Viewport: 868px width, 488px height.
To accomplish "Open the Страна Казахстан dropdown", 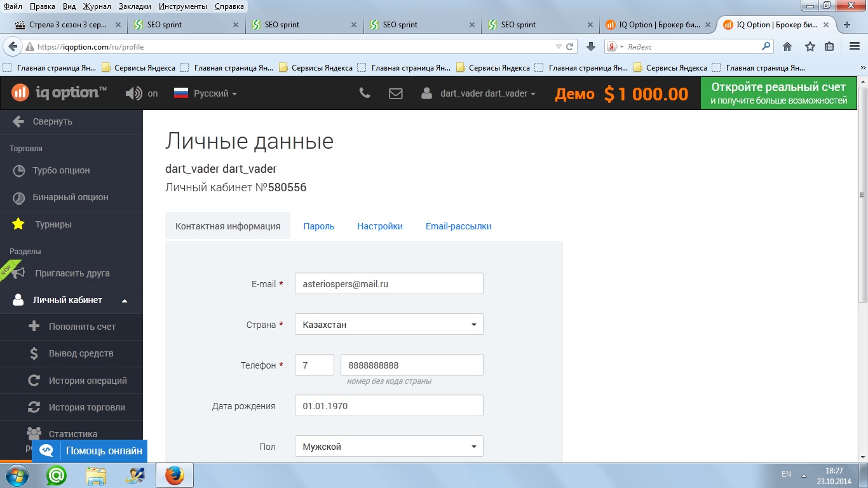I will [x=389, y=325].
